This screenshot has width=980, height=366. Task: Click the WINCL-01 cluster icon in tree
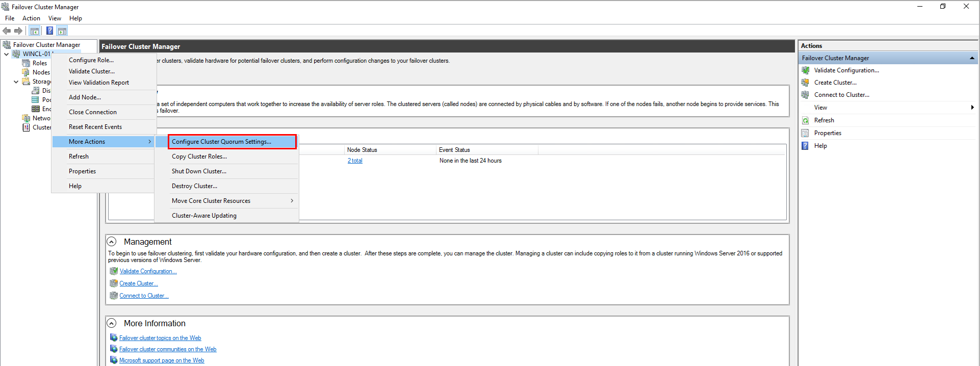click(16, 54)
